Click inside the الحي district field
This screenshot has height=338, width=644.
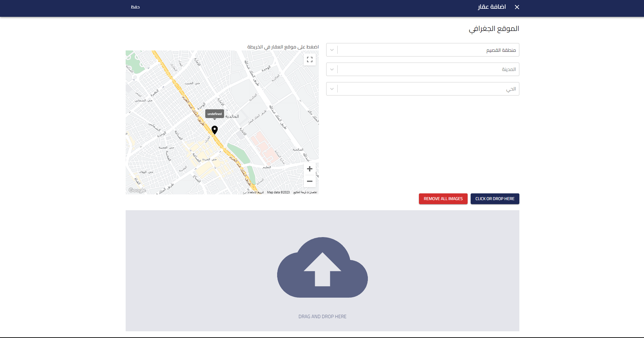(x=427, y=89)
